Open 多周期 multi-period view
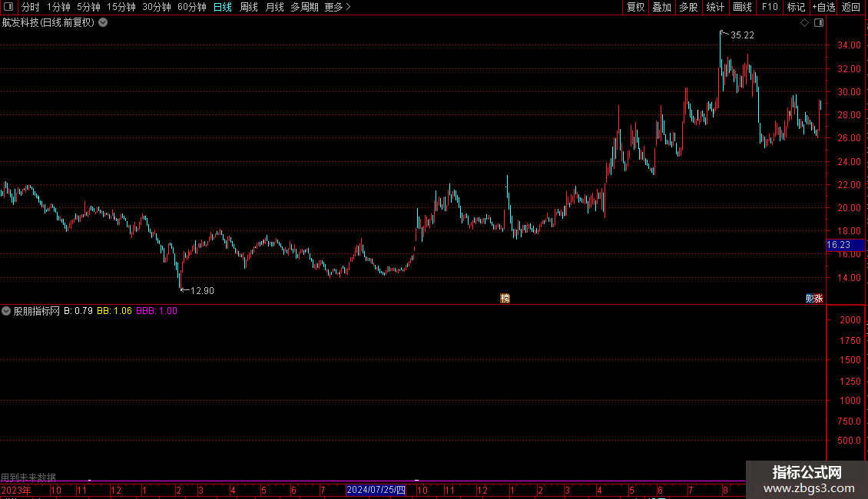This screenshot has height=499, width=868. pos(304,7)
